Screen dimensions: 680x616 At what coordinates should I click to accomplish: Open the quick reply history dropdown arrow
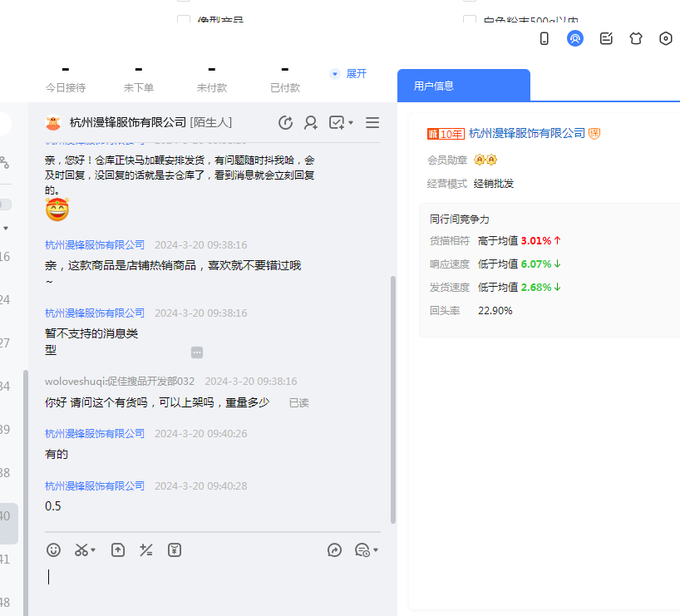[x=376, y=550]
